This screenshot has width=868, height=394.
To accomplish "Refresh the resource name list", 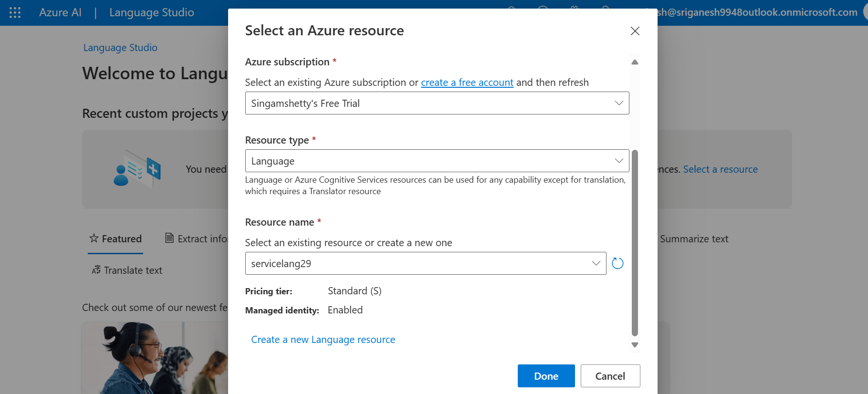I will (617, 263).
